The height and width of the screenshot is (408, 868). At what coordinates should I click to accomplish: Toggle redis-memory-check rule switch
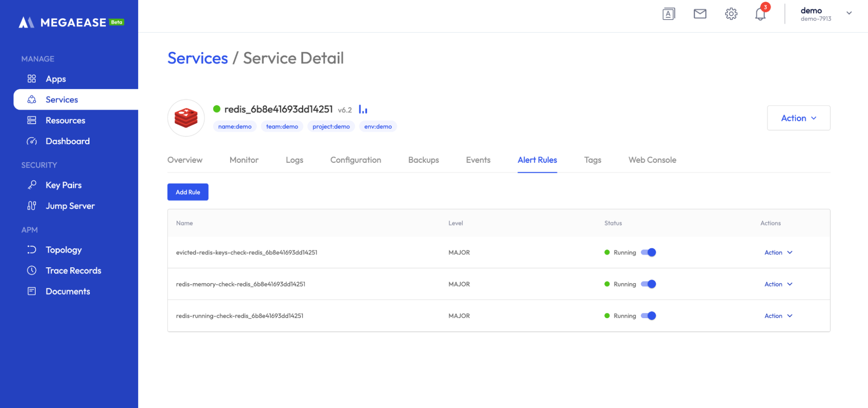(x=648, y=284)
